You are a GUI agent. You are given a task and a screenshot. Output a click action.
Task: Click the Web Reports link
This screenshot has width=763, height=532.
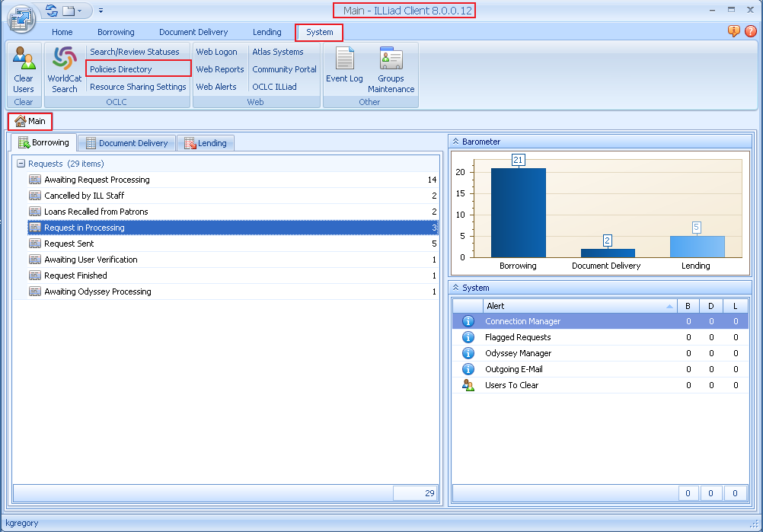220,69
